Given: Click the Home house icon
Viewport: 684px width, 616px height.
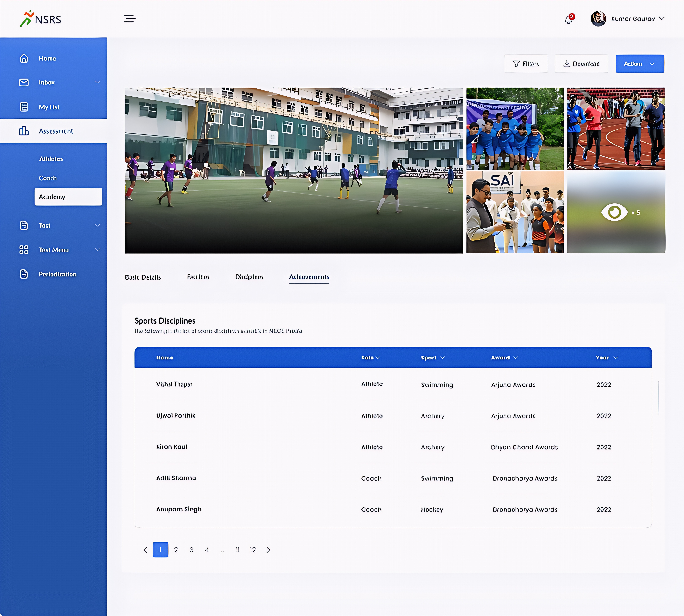Looking at the screenshot, I should pos(24,58).
